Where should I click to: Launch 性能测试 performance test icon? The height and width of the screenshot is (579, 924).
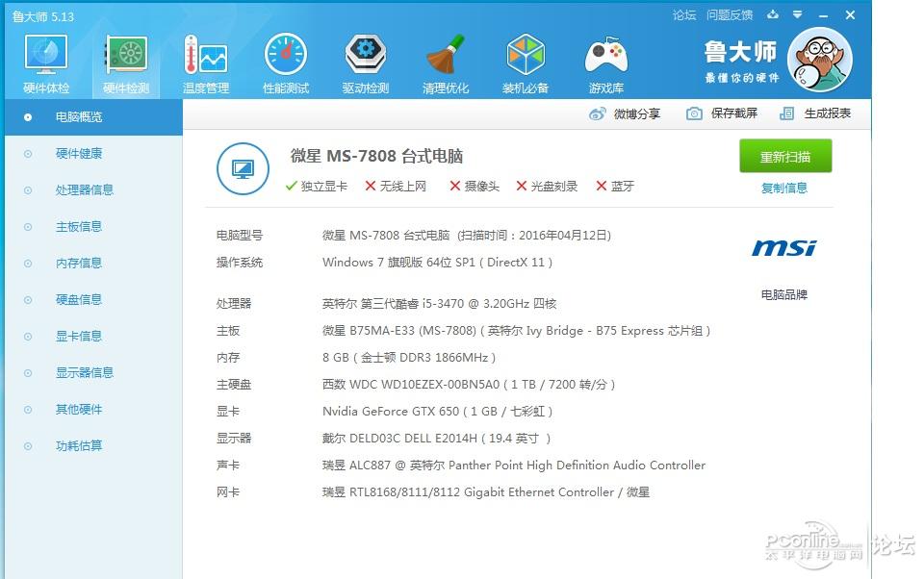coord(286,55)
